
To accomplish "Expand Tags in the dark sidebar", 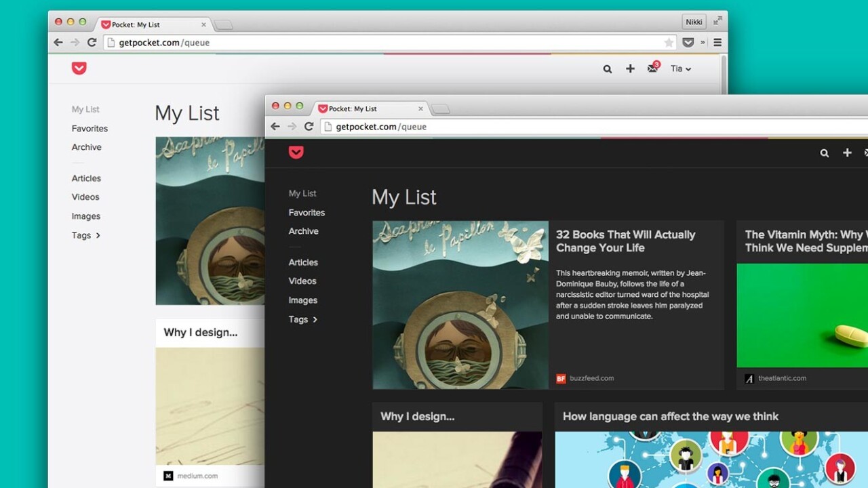I will click(302, 319).
